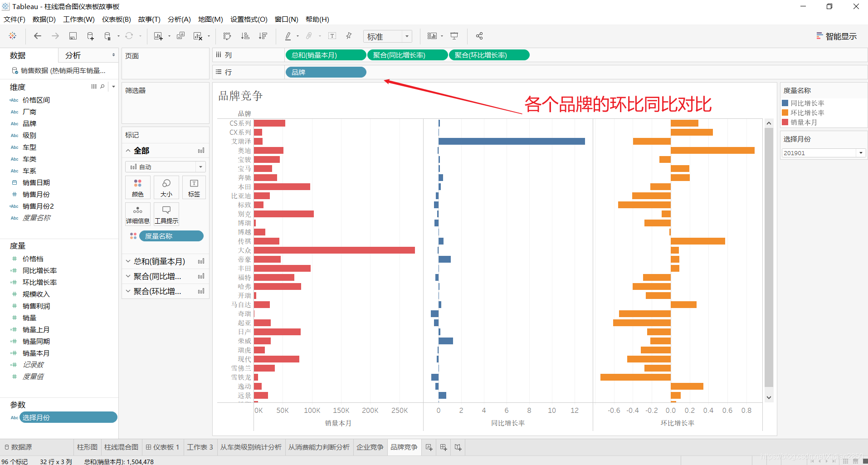Click the undo back arrow
The width and height of the screenshot is (868, 465).
[38, 36]
